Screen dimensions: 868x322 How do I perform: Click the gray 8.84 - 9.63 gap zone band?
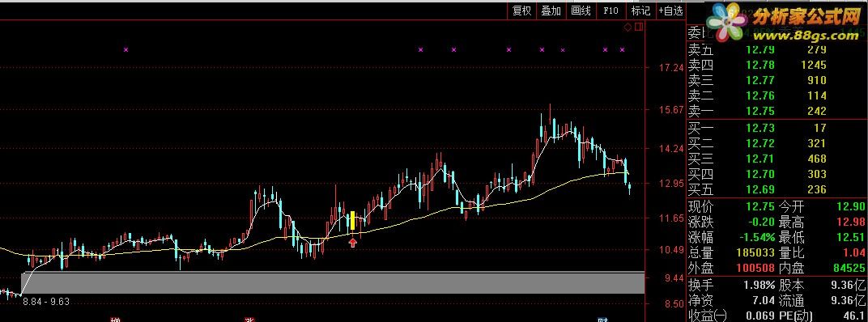[334, 282]
